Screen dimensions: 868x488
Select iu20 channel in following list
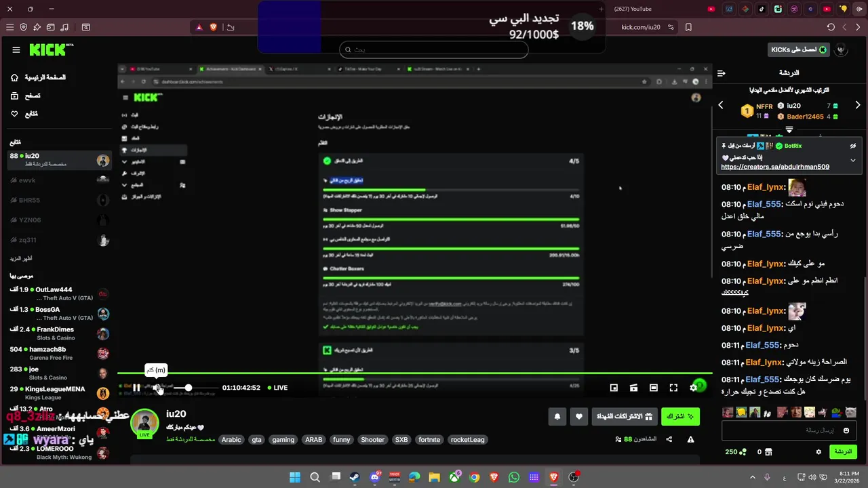tap(60, 160)
